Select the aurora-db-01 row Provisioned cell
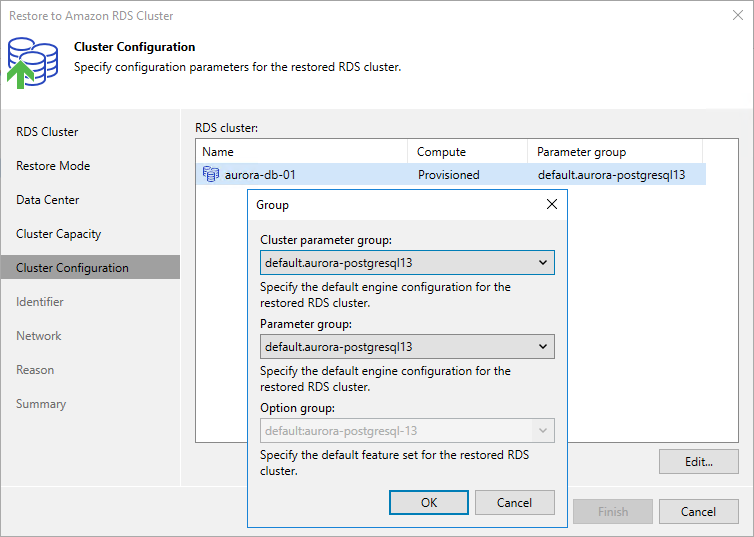Screen dimensions: 754x537 coord(448,175)
